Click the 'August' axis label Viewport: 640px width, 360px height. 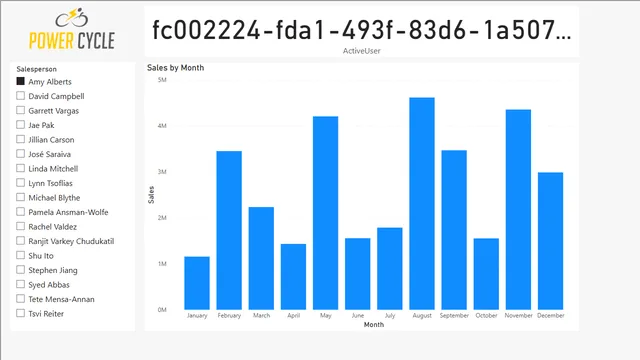coord(422,316)
